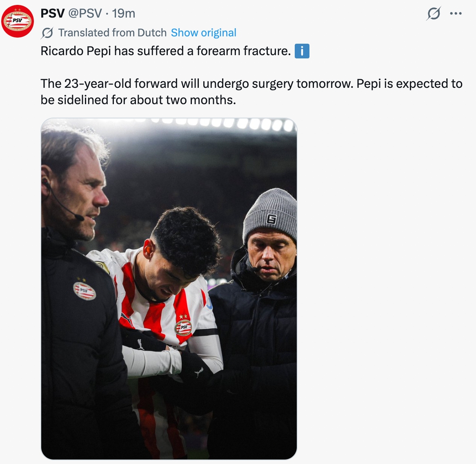
Task: Click the player's white bandaged forearm
Action: coord(152,360)
